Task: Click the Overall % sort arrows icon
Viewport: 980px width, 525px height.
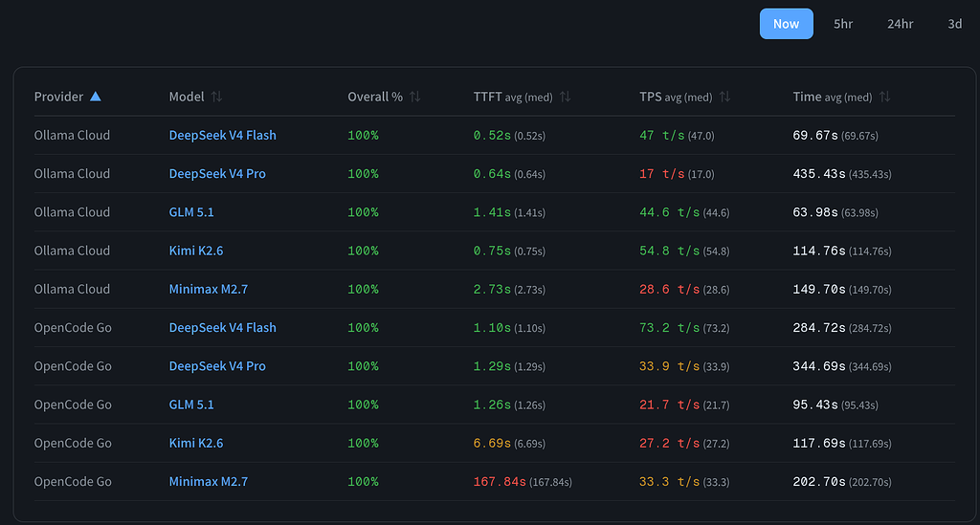Action: (415, 97)
